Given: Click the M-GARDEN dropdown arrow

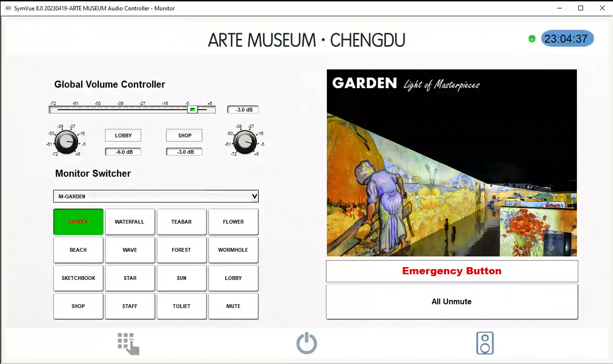Looking at the screenshot, I should pos(255,196).
